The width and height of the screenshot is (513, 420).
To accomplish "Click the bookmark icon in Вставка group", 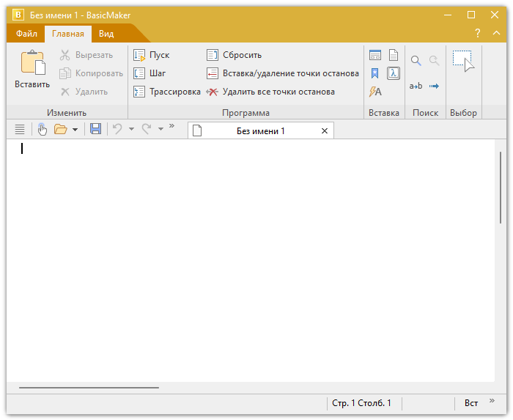I will pos(375,73).
